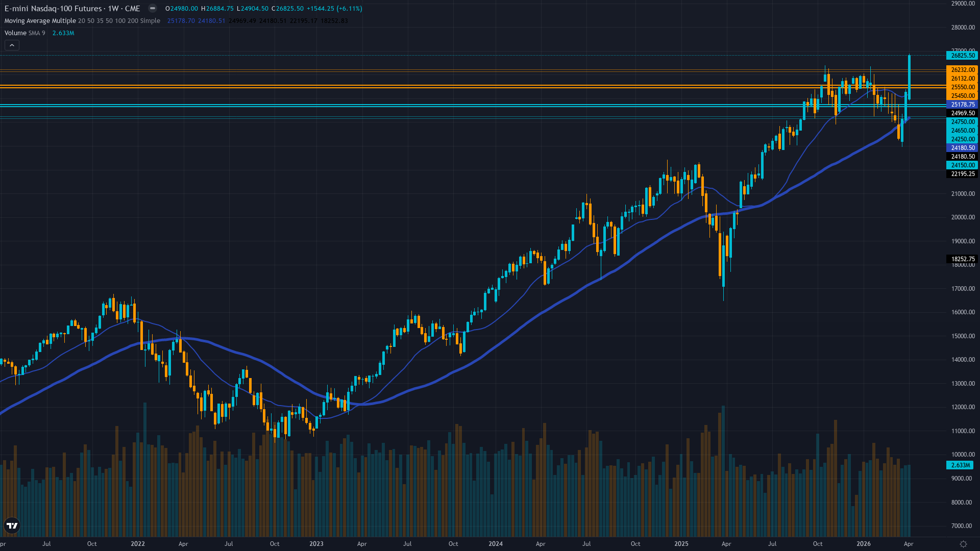980x551 pixels.
Task: Click the low value L24904.50
Action: pyautogui.click(x=252, y=9)
